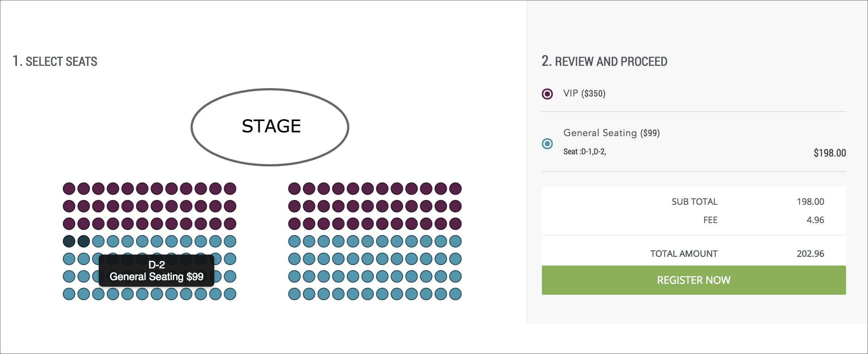Image resolution: width=868 pixels, height=354 pixels.
Task: Select last VIP seat in left block's top row
Action: click(230, 189)
